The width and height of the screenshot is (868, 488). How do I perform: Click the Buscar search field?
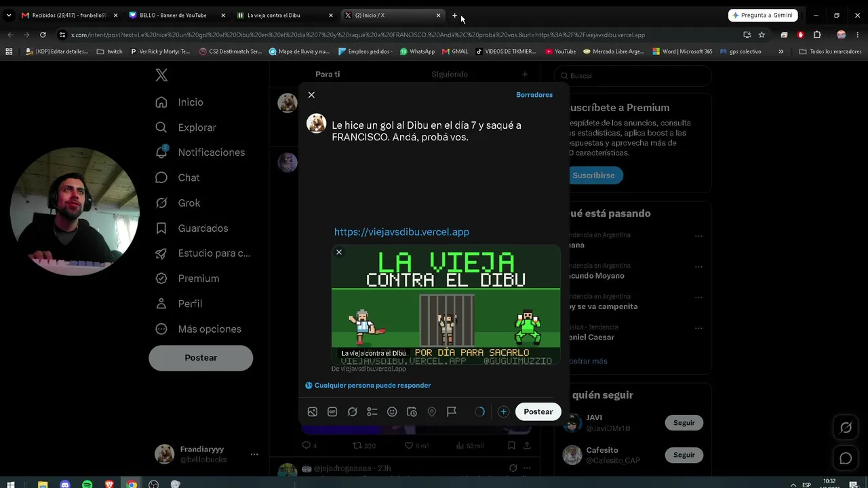point(633,76)
